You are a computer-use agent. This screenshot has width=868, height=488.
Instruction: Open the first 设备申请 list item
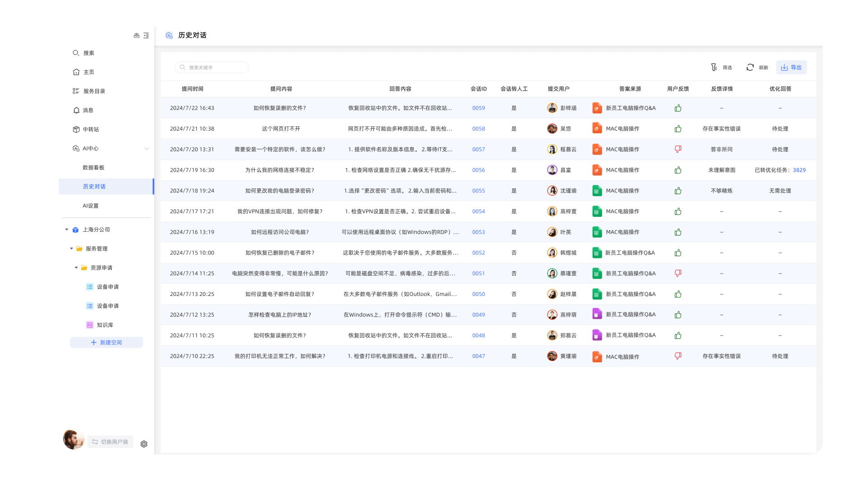tap(103, 287)
